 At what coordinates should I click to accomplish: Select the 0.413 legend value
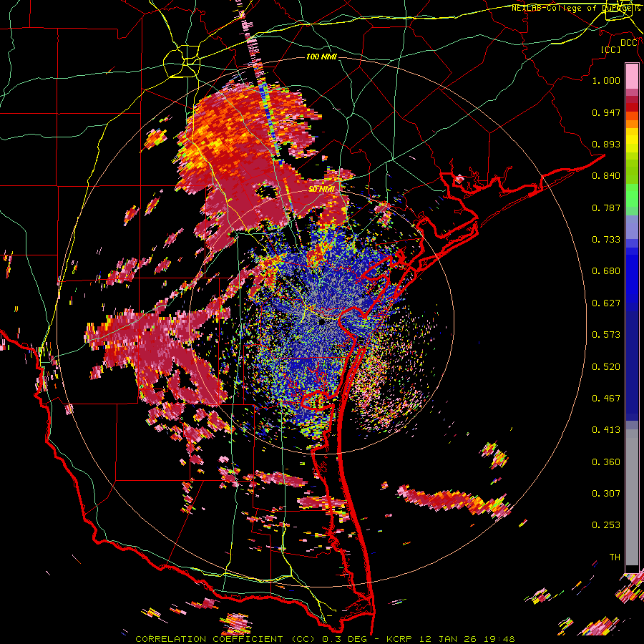pyautogui.click(x=606, y=430)
